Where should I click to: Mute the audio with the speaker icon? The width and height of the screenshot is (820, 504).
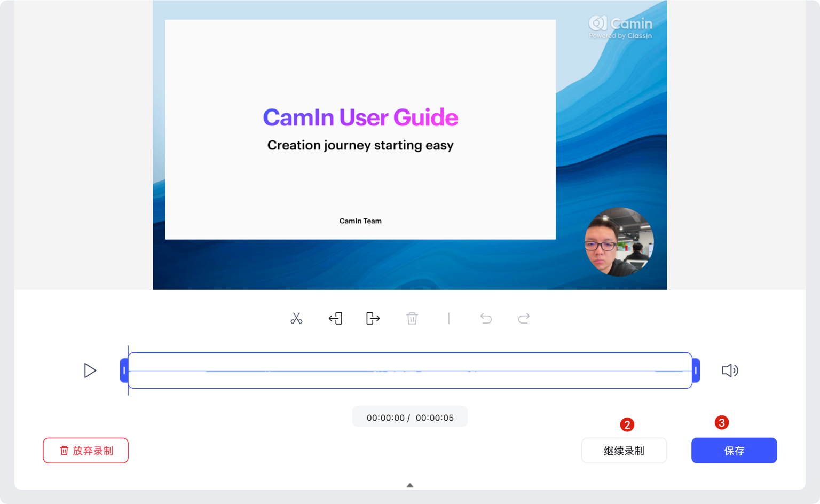coord(730,371)
